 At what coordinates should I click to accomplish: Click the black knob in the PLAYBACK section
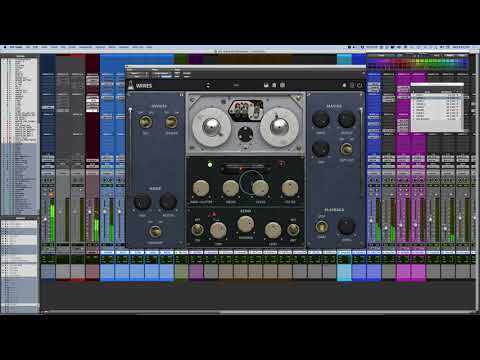click(x=346, y=226)
